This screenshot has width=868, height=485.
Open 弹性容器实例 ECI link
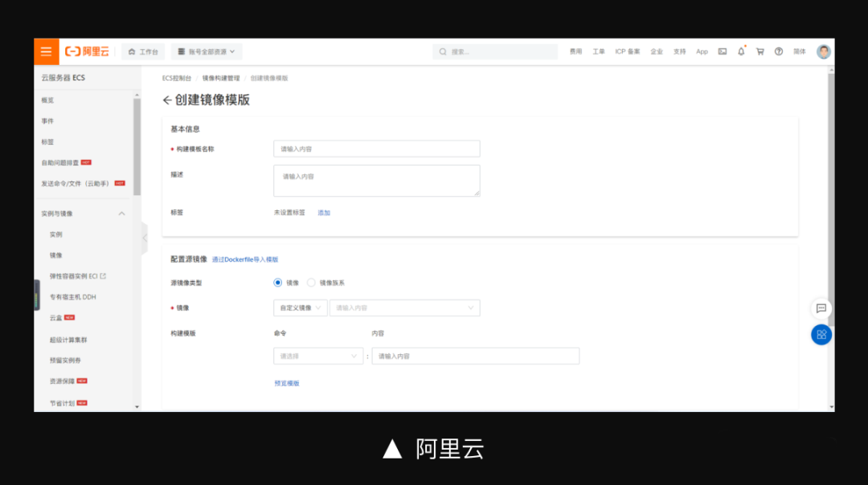click(77, 276)
